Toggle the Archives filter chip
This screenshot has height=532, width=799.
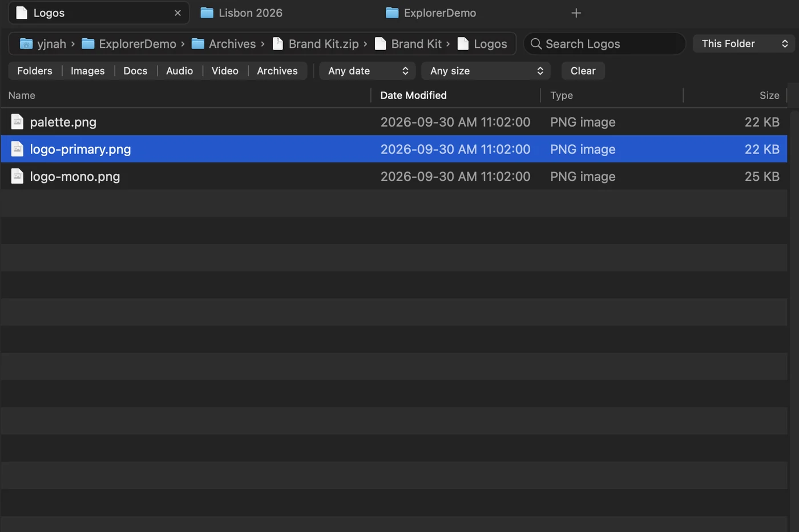click(x=277, y=71)
